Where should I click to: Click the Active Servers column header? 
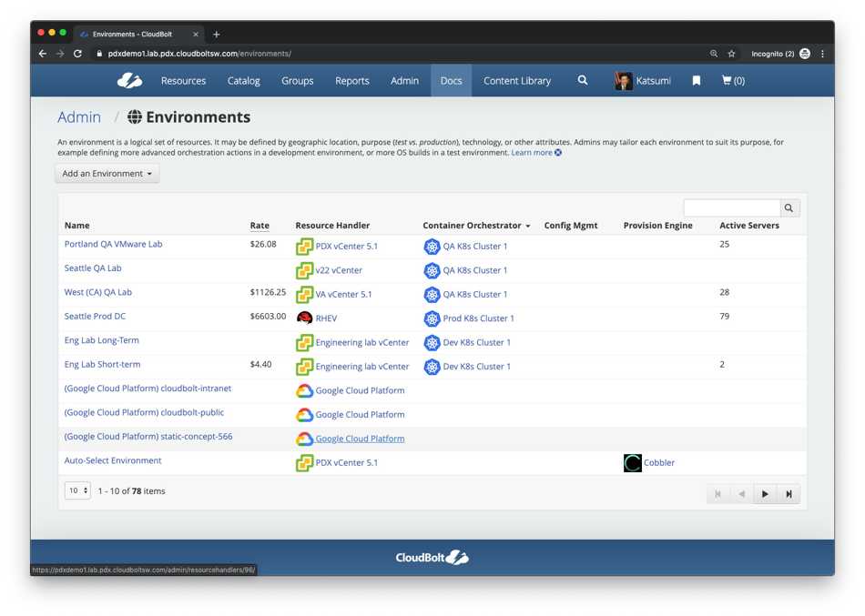point(749,226)
